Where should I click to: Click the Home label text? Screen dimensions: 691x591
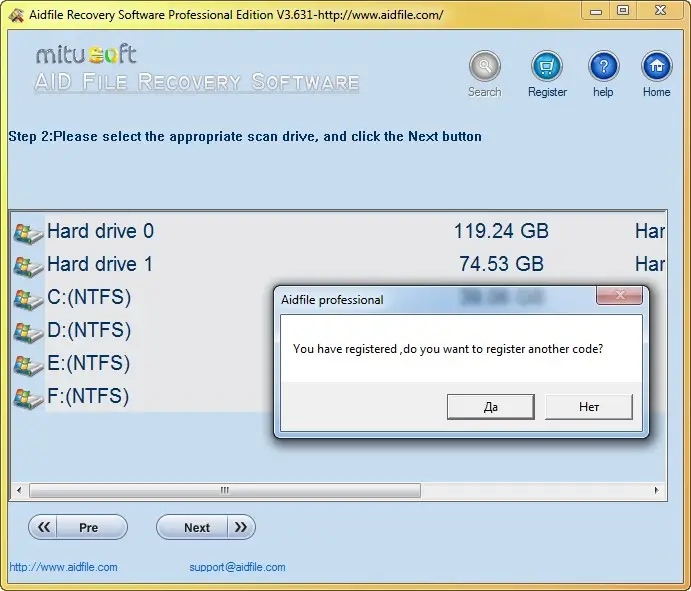pos(657,92)
